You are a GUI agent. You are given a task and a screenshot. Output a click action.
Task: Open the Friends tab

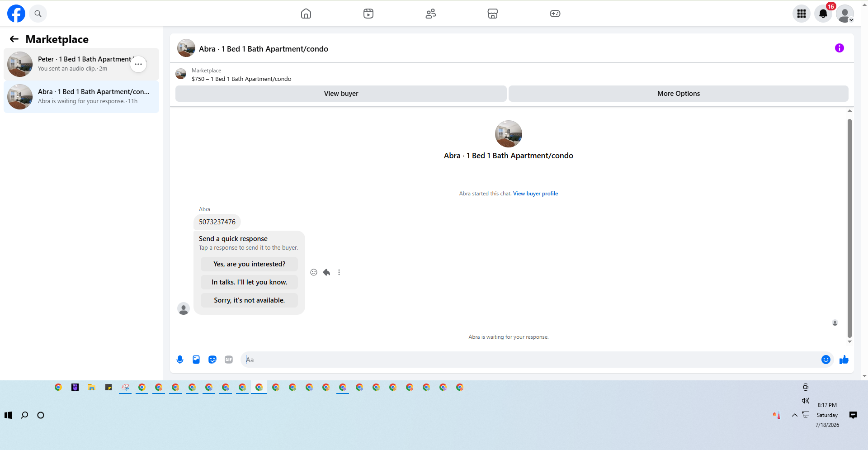431,14
